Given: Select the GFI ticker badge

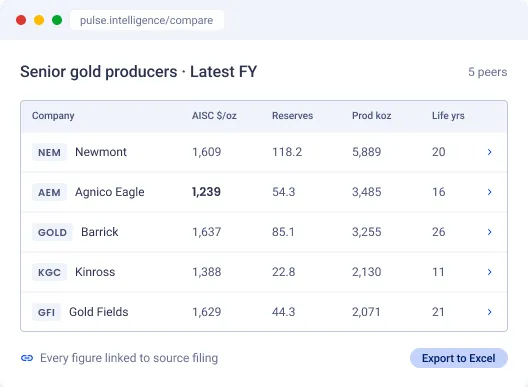Looking at the screenshot, I should pyautogui.click(x=46, y=312).
